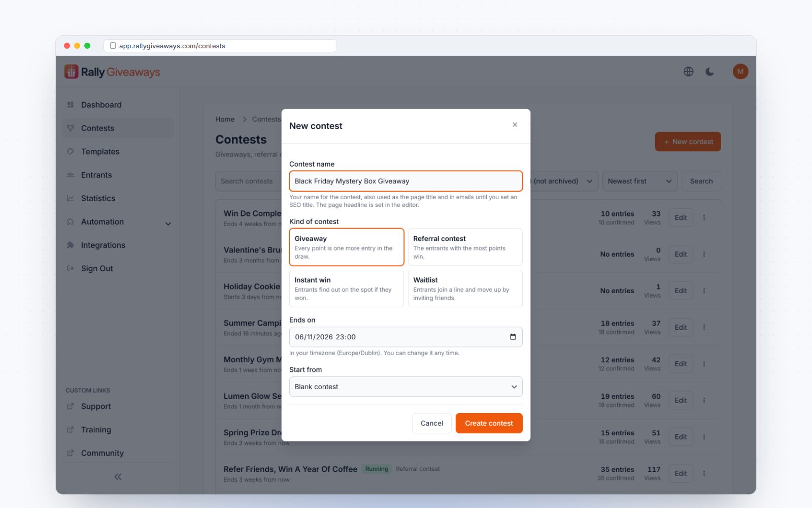Open the Start from Blank contest dropdown
This screenshot has width=812, height=508.
point(406,387)
